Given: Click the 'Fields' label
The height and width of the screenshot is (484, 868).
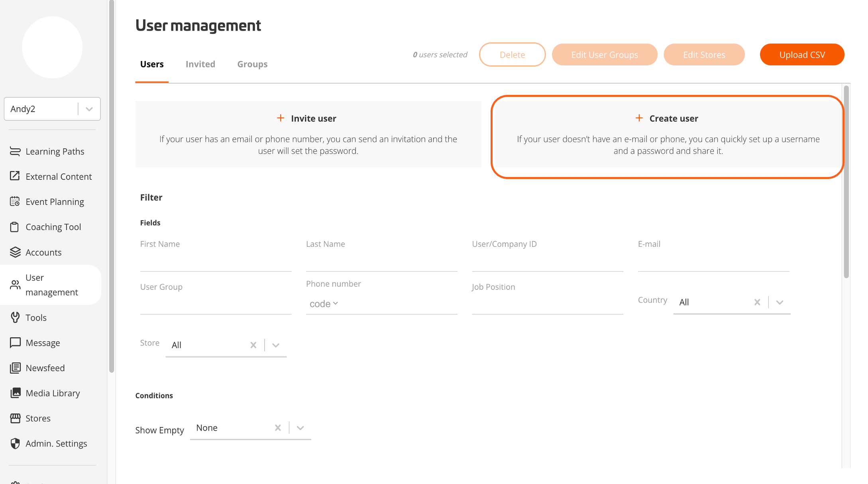Looking at the screenshot, I should point(150,223).
